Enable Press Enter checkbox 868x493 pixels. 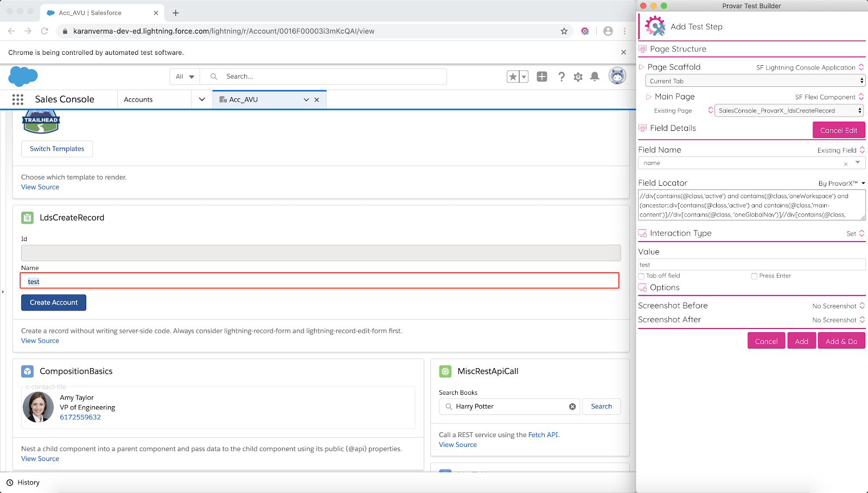(x=754, y=276)
